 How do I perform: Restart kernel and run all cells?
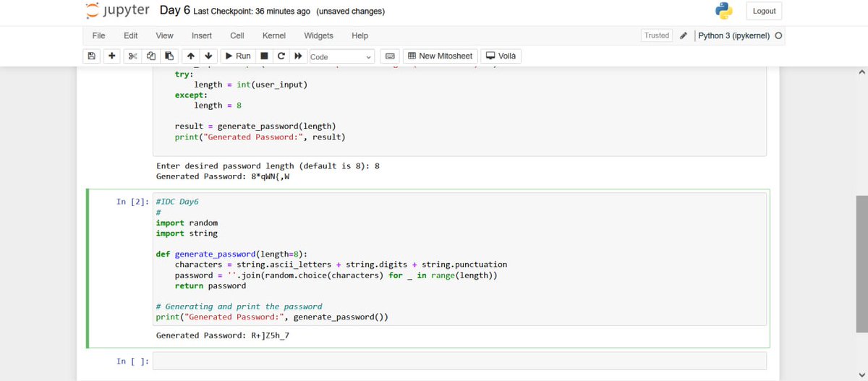point(297,56)
